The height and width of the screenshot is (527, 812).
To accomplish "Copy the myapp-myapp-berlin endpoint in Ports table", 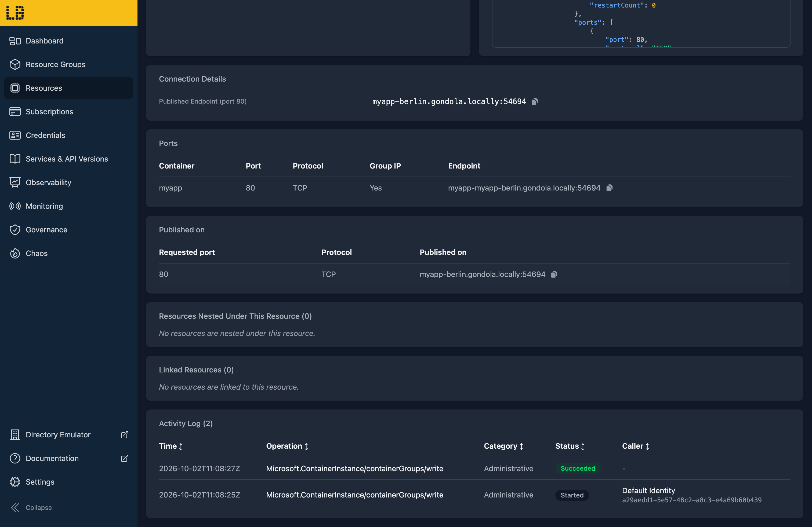I will tap(609, 188).
